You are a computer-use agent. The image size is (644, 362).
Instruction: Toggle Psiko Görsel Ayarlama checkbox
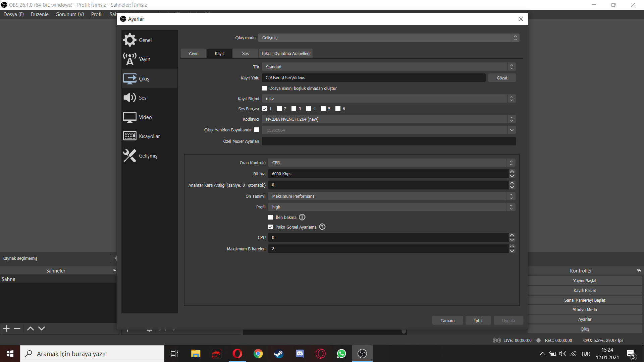click(x=271, y=227)
